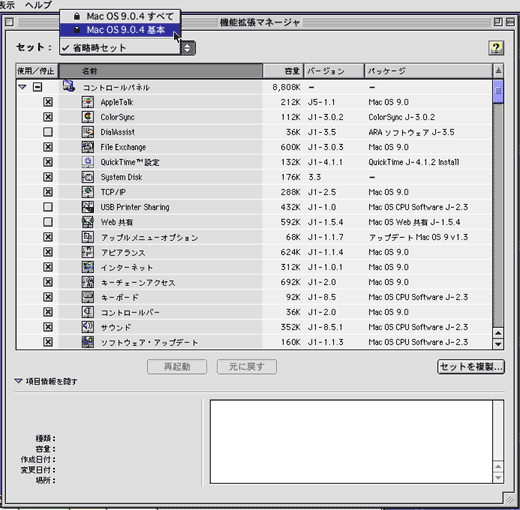Select the System Disk icon
Screen dimensions: 520x510
tap(88, 177)
